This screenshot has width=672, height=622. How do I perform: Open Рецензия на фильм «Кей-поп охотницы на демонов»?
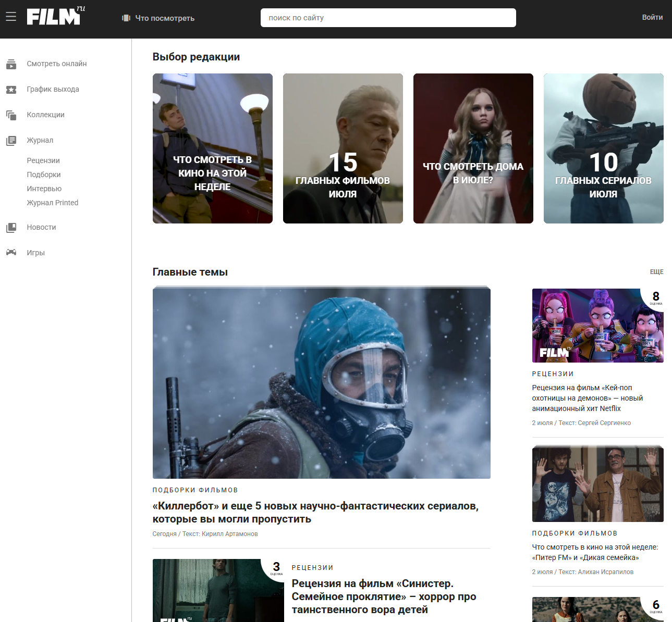pos(588,398)
